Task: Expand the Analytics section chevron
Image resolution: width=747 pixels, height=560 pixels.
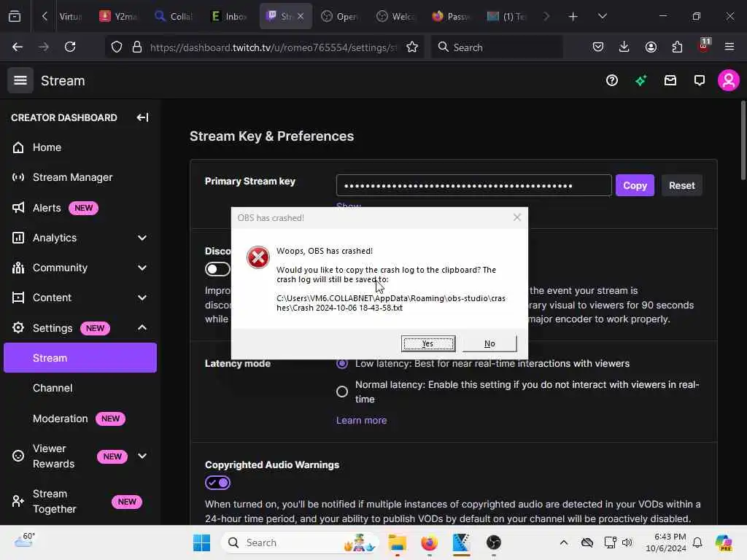Action: point(142,238)
